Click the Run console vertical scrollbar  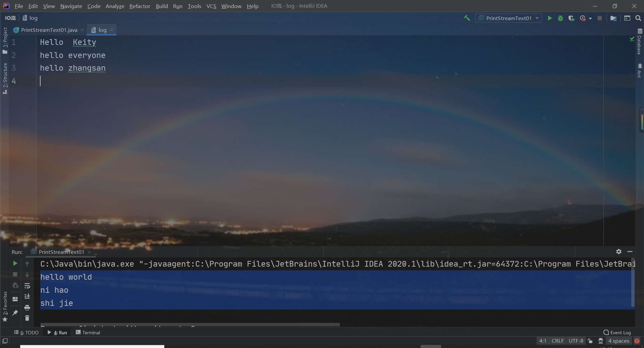coord(633,282)
